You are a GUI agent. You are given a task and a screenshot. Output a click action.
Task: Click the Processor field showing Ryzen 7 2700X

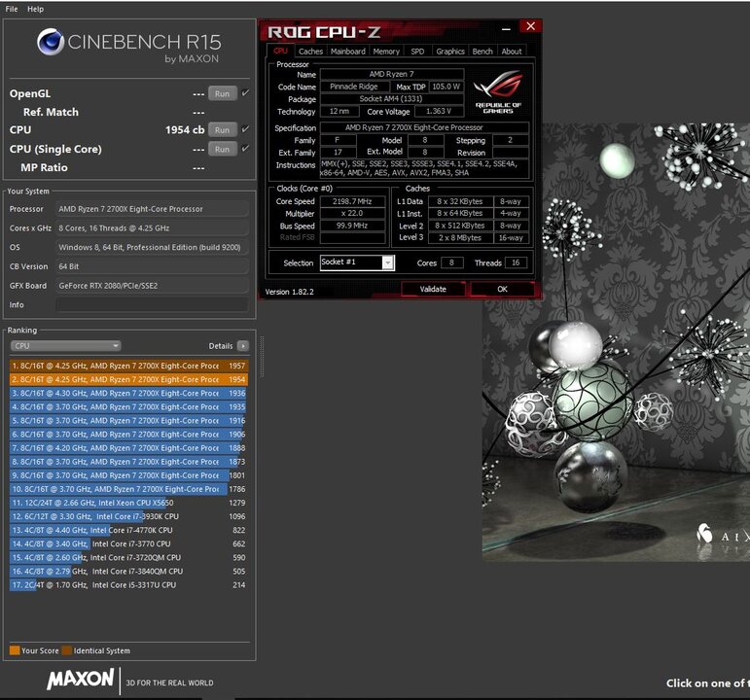[x=152, y=209]
